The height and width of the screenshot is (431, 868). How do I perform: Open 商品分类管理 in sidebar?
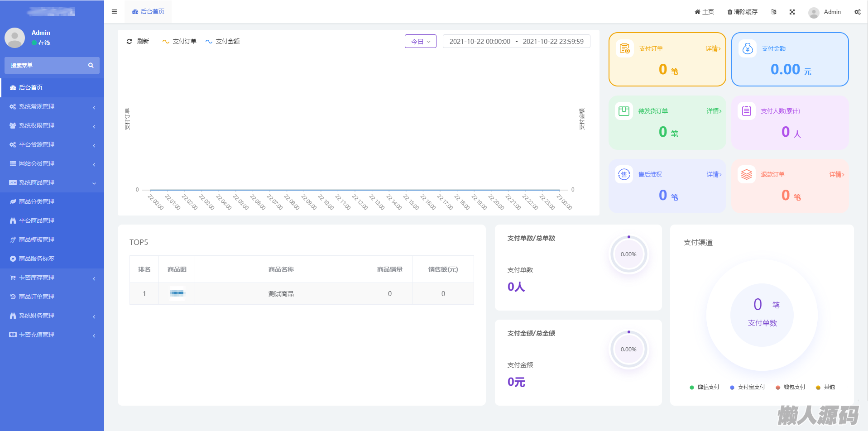pyautogui.click(x=37, y=202)
